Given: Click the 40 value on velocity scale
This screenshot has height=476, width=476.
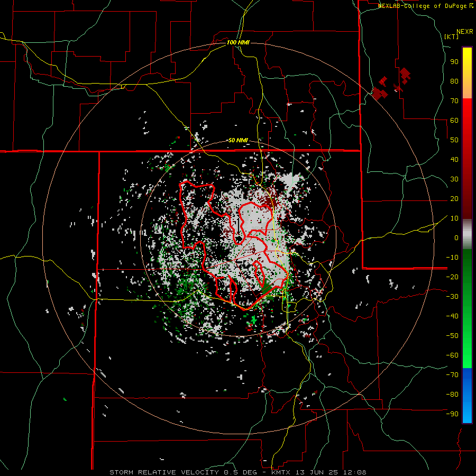Looking at the screenshot, I should (x=454, y=159).
